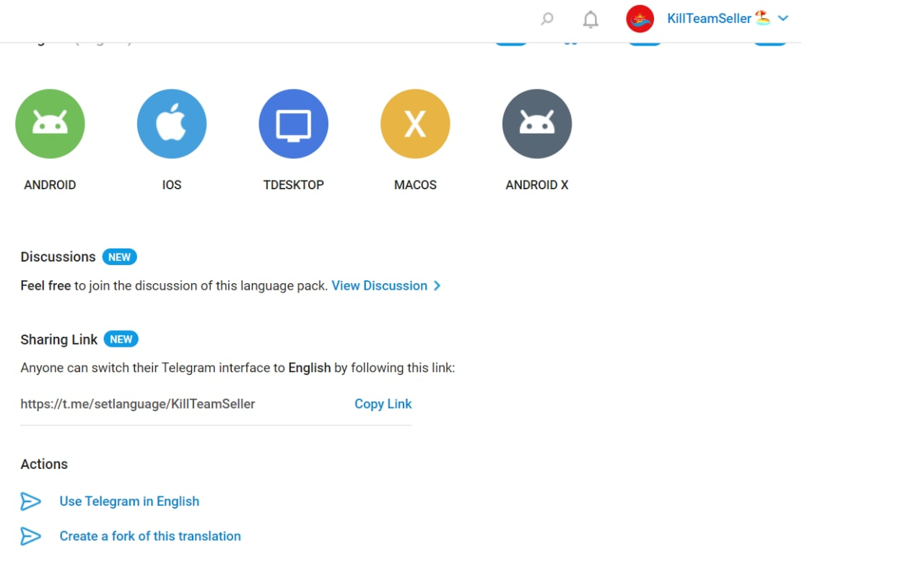Expand the KillTeamSeller account dropdown arrow
Viewport: 924px width, 583px height.
coord(783,19)
